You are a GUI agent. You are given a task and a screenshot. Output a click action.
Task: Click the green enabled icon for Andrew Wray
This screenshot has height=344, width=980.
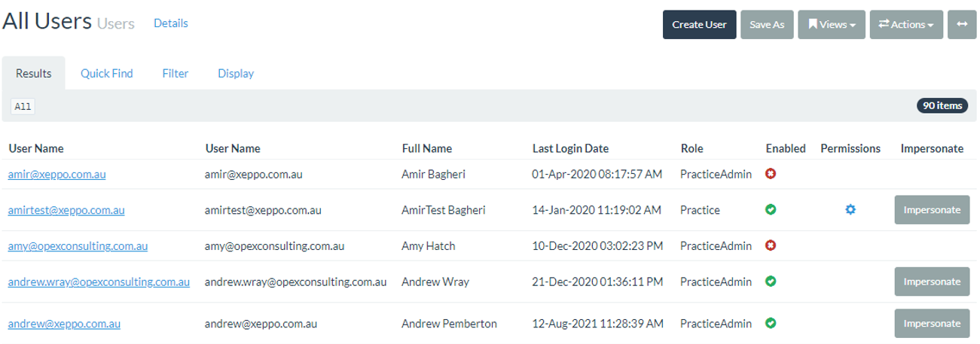click(x=771, y=282)
